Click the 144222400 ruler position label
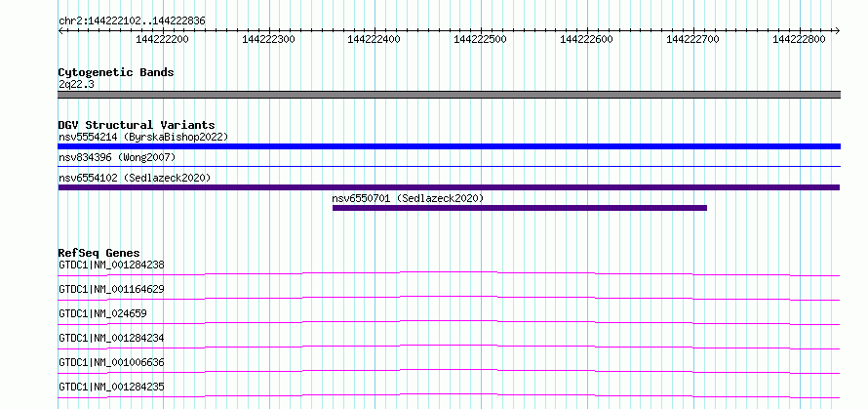Image resolution: width=868 pixels, height=409 pixels. [x=375, y=39]
